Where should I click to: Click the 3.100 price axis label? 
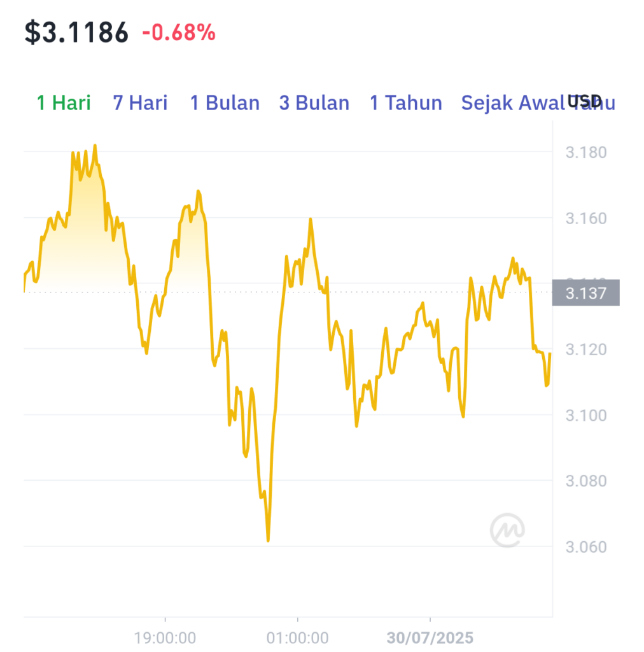(x=586, y=415)
